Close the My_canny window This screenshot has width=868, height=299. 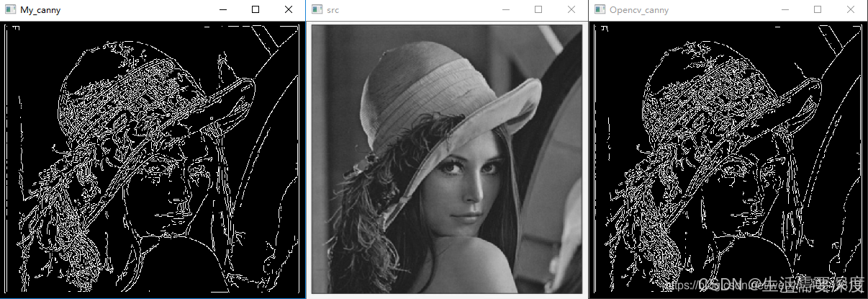[289, 10]
